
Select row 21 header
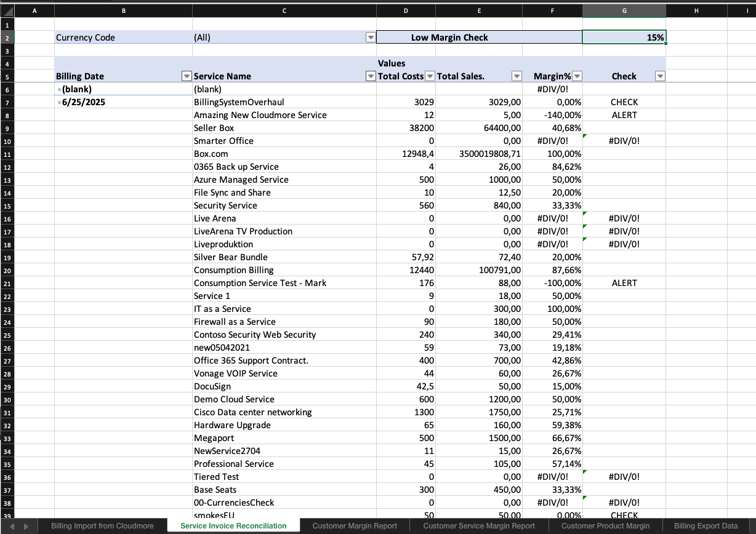coord(7,283)
